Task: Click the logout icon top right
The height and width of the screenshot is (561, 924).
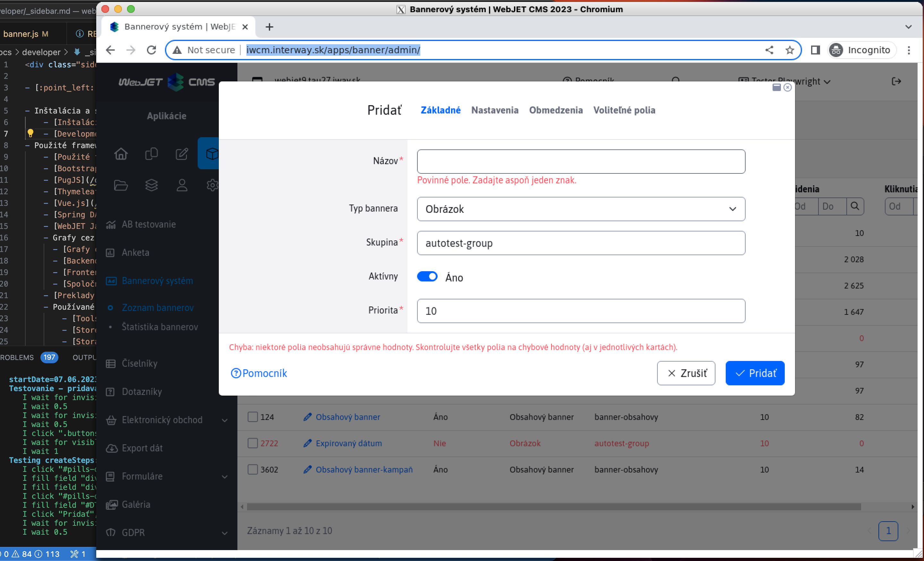Action: [896, 81]
